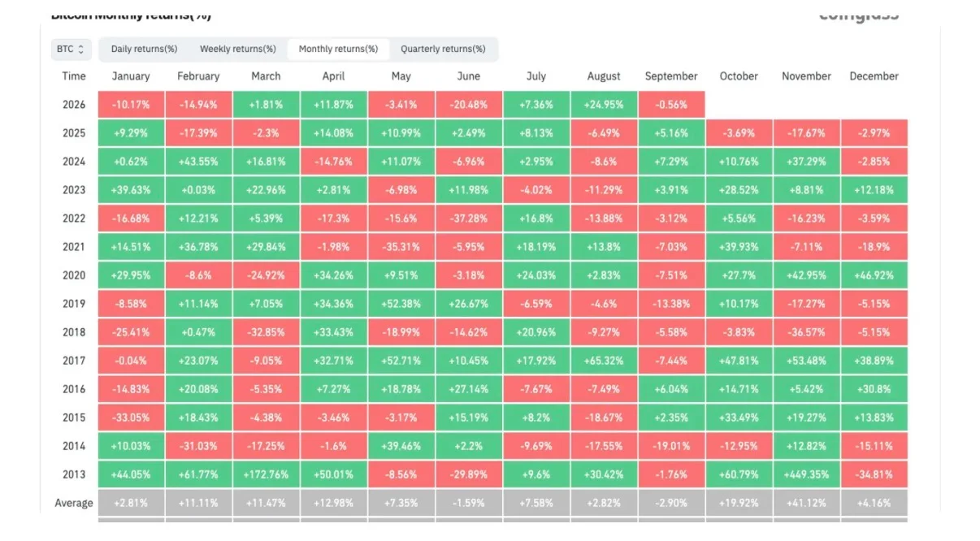This screenshot has width=980, height=541.
Task: Click the +65.32% August 2017 cell
Action: pos(604,361)
